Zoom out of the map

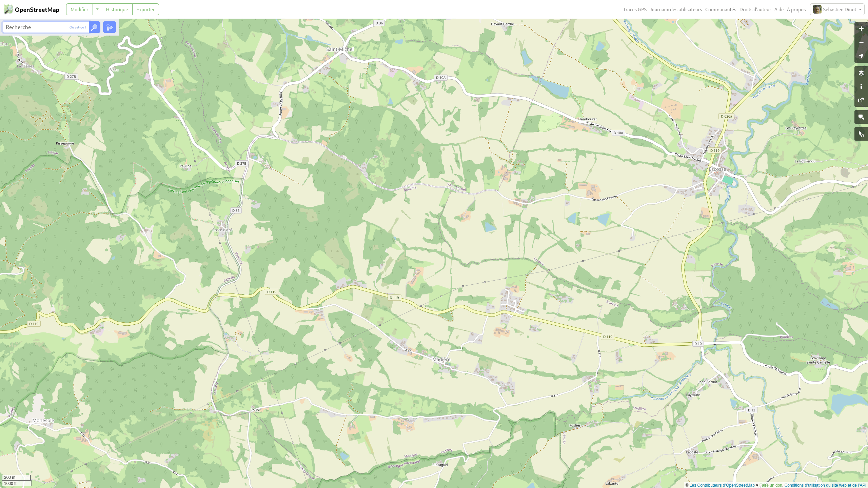861,42
